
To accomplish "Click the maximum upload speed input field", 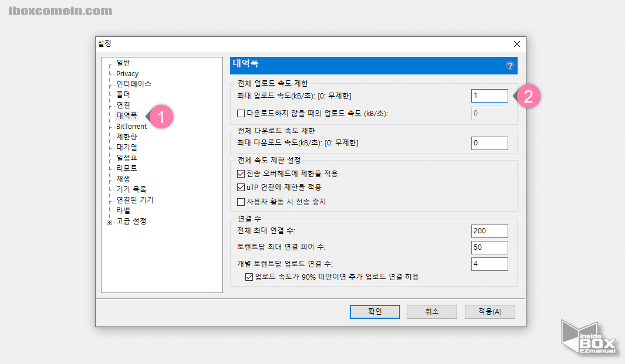I will [489, 95].
